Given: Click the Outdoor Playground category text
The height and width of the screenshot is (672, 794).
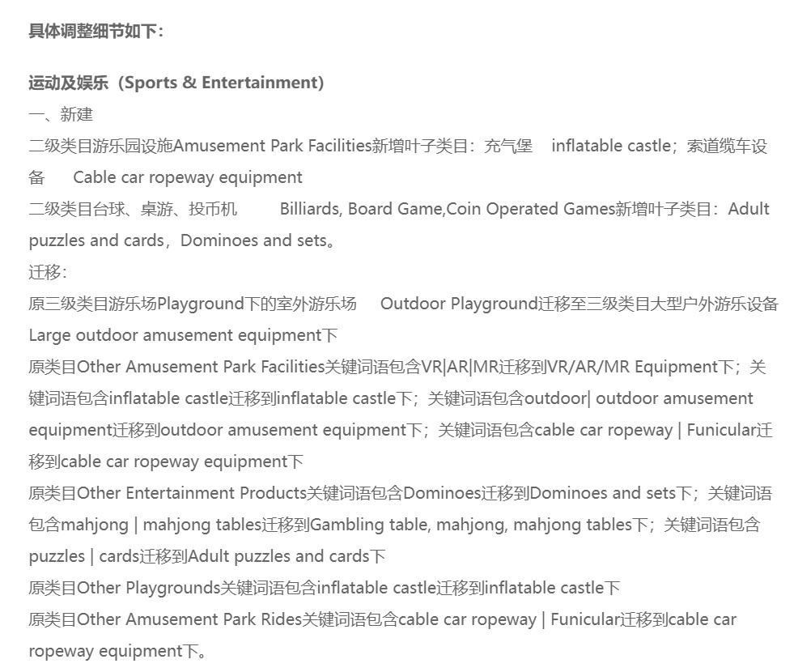Looking at the screenshot, I should click(x=458, y=304).
